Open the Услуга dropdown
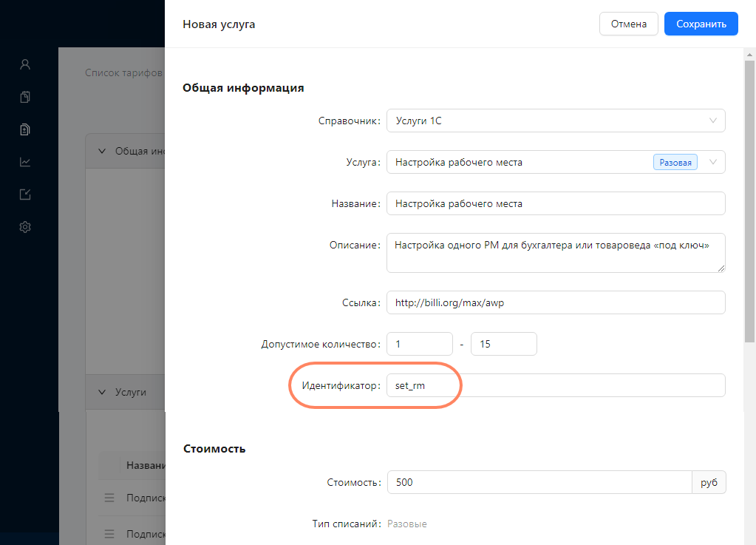756x545 pixels. point(556,162)
